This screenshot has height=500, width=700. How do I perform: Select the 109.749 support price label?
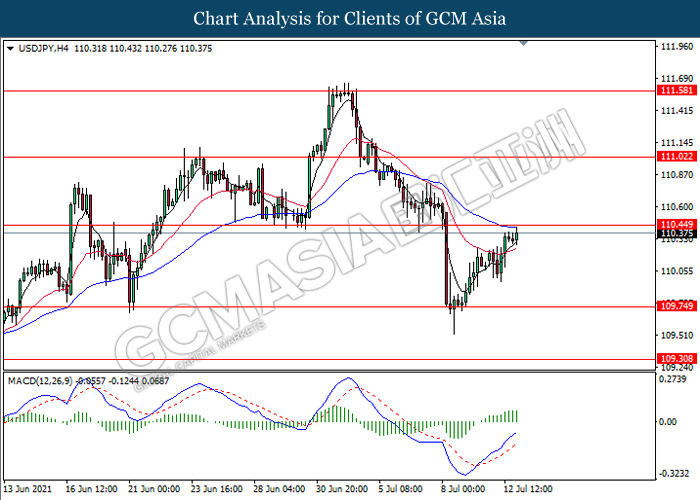[677, 306]
